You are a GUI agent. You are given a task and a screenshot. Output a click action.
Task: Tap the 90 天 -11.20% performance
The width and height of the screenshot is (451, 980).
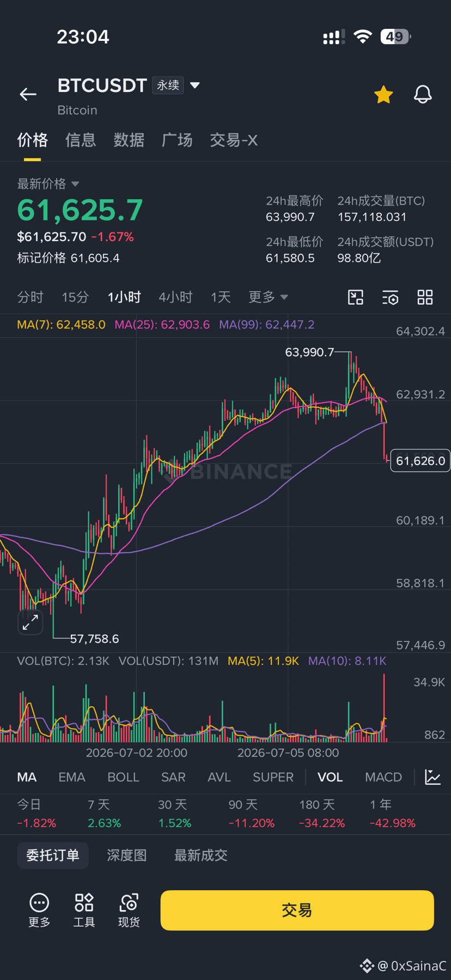(251, 813)
